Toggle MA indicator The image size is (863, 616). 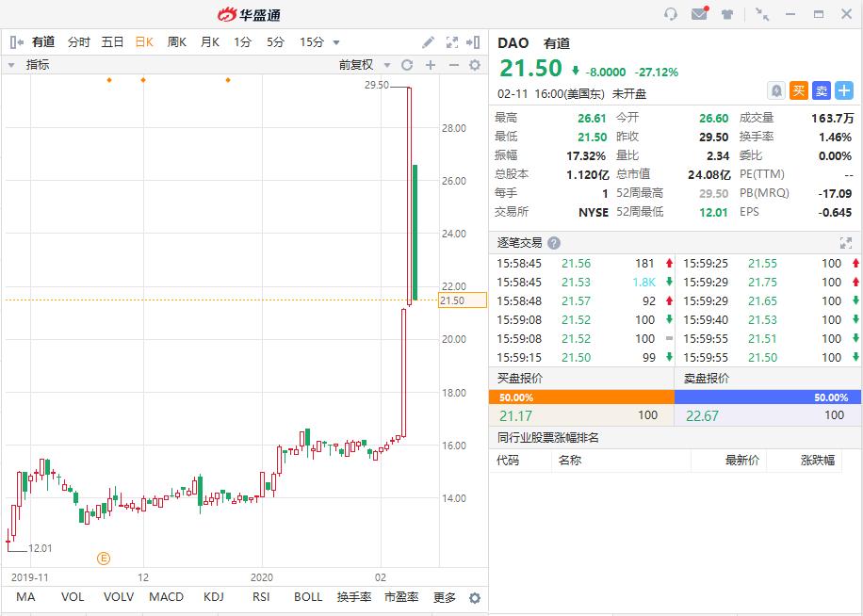pos(25,597)
